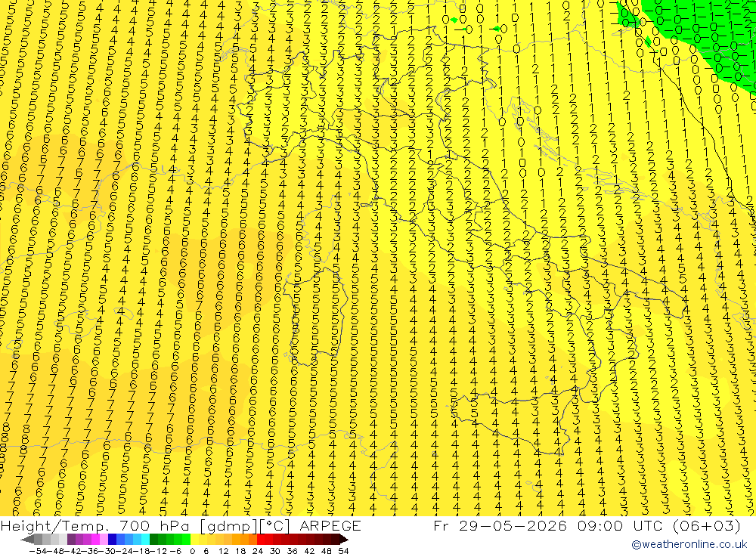Click the "54" label on the temperature scale
756x554 pixels.
(343, 551)
